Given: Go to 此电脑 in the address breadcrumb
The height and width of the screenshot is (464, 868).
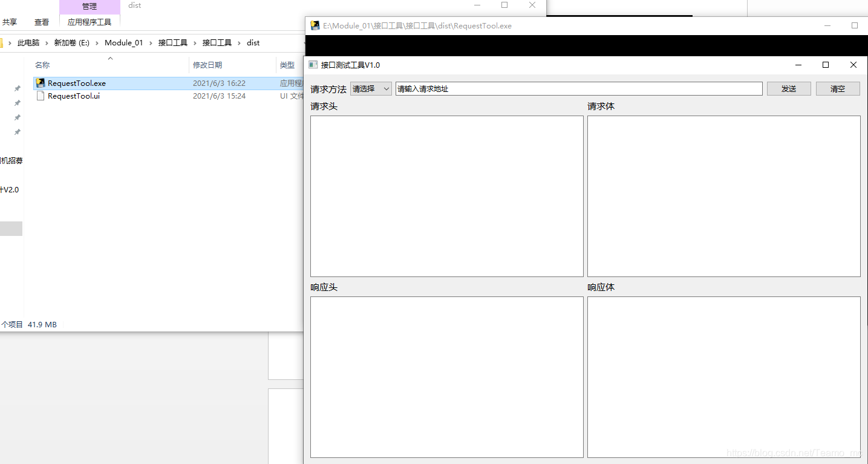Looking at the screenshot, I should [28, 43].
